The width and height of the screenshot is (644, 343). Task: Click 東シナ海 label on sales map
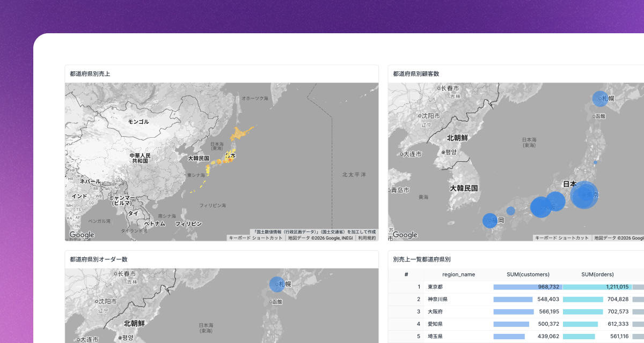[195, 175]
